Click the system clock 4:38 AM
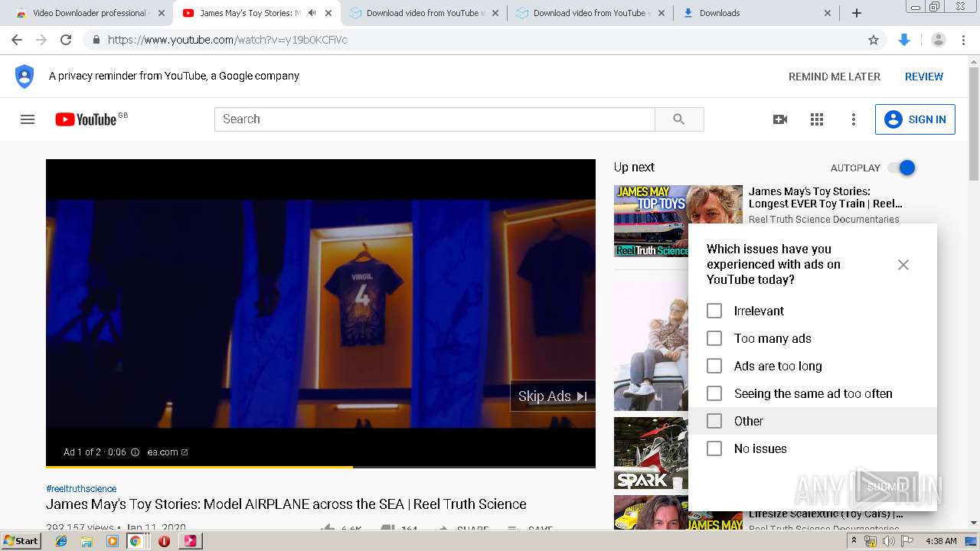This screenshot has width=980, height=551. point(941,541)
